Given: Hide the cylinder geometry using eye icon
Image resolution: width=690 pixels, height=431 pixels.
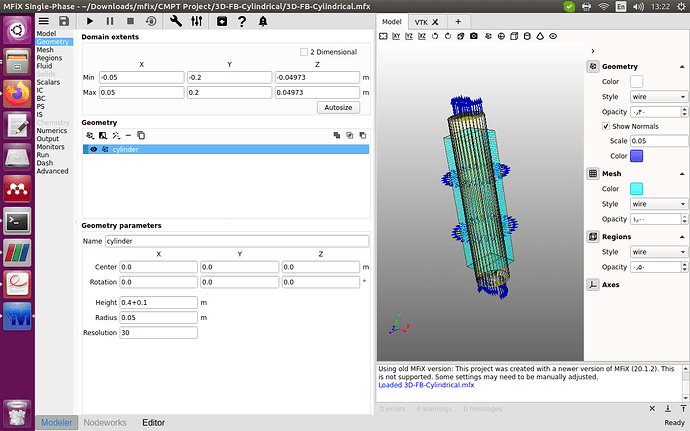Looking at the screenshot, I should point(93,150).
